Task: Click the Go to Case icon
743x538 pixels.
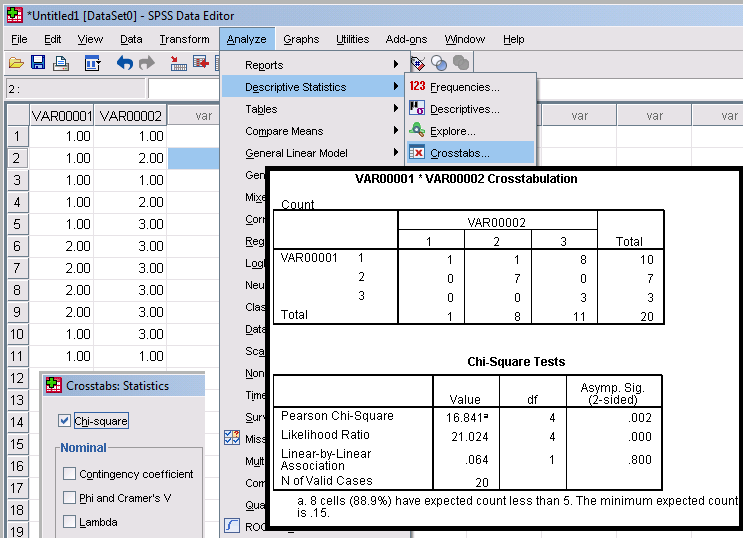Action: pyautogui.click(x=178, y=63)
